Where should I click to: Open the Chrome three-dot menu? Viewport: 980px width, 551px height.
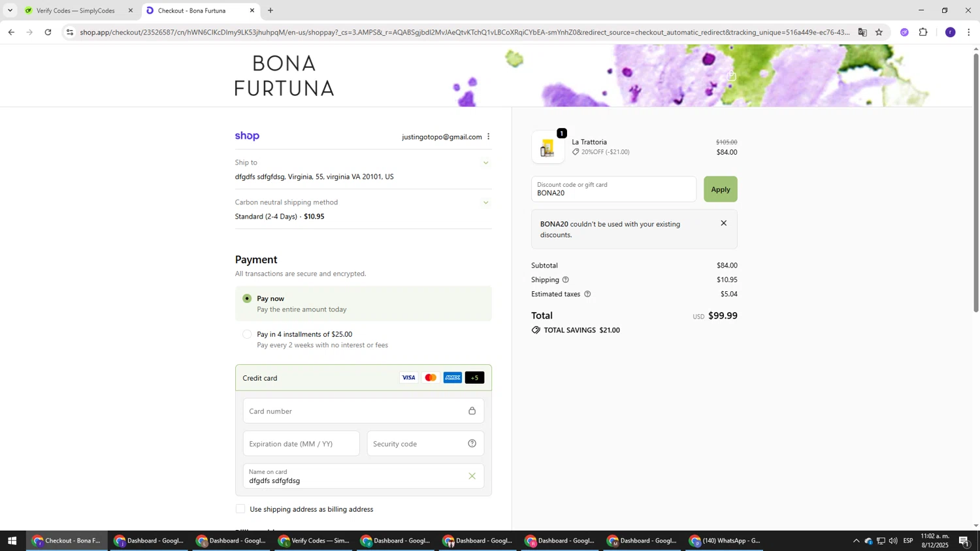pos(969,32)
